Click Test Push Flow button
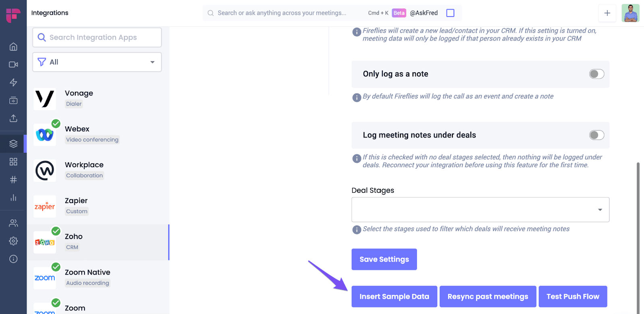Viewport: 644px width, 314px height. click(573, 297)
